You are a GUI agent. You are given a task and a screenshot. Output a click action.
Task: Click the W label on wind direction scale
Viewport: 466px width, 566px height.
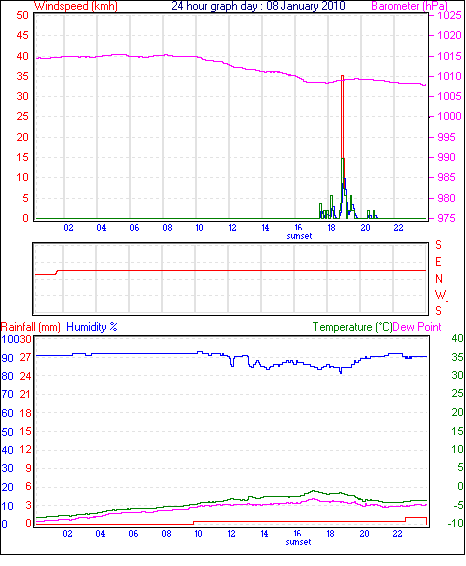tap(440, 295)
